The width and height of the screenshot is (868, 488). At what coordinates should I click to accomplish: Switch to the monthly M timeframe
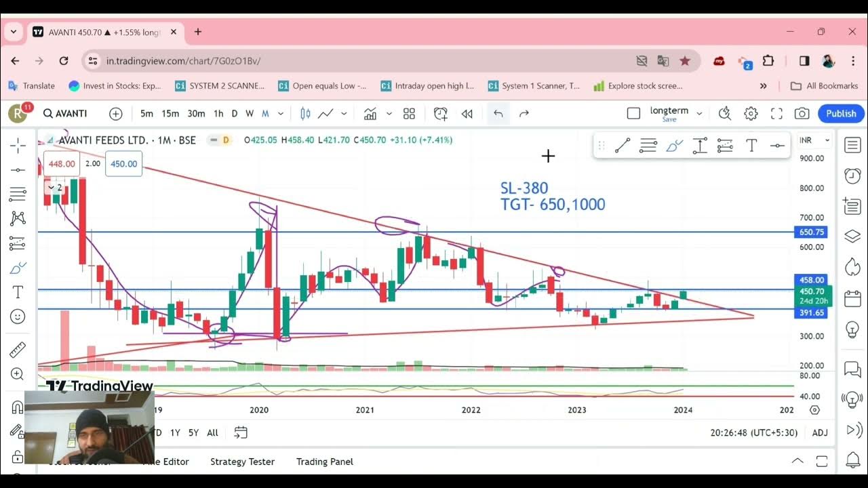click(x=265, y=113)
